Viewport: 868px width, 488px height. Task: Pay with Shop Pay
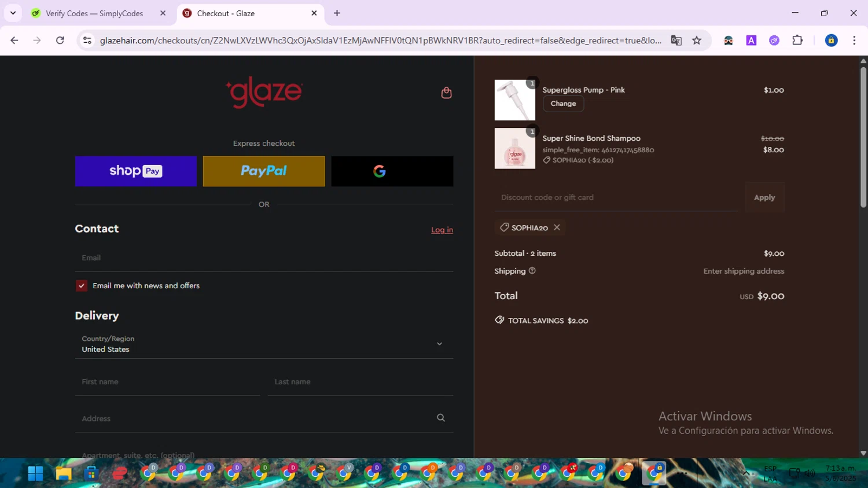coord(136,171)
